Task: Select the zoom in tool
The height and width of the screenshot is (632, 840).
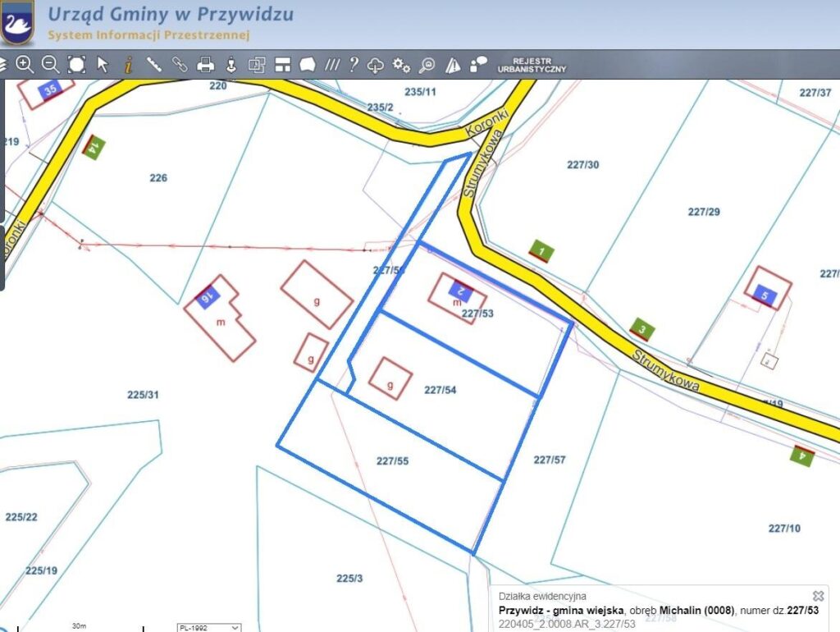Action: tap(24, 65)
